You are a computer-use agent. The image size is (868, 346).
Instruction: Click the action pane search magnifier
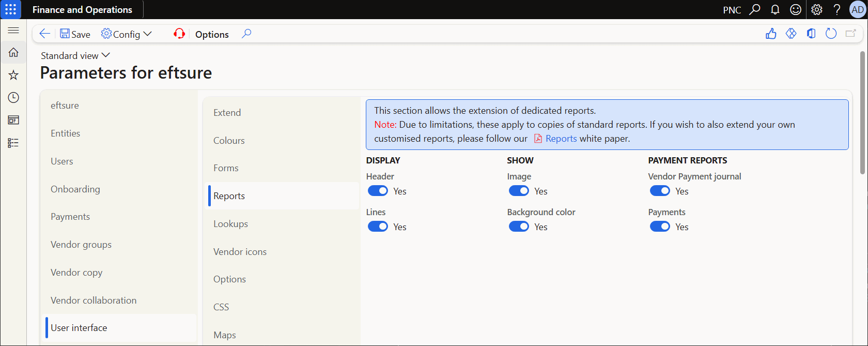click(246, 34)
